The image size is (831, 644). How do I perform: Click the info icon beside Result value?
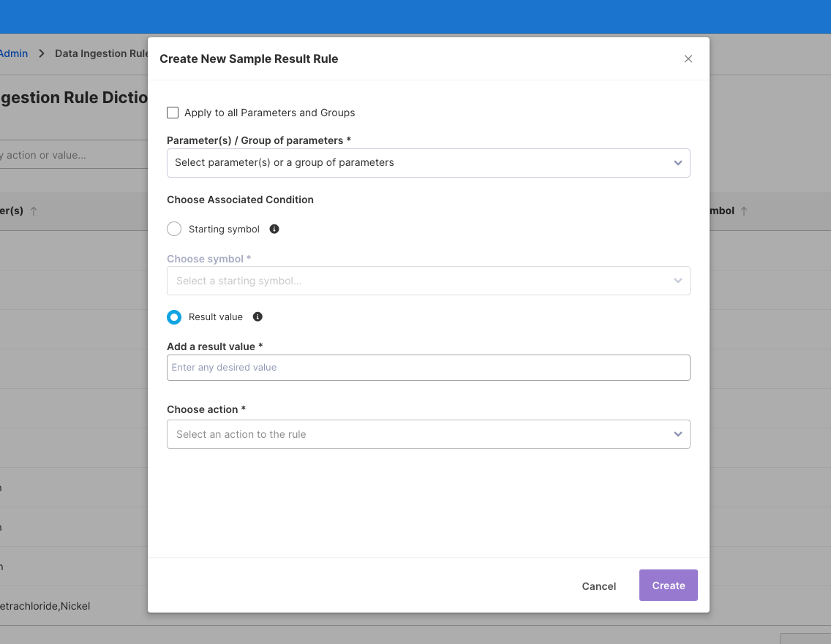tap(257, 317)
